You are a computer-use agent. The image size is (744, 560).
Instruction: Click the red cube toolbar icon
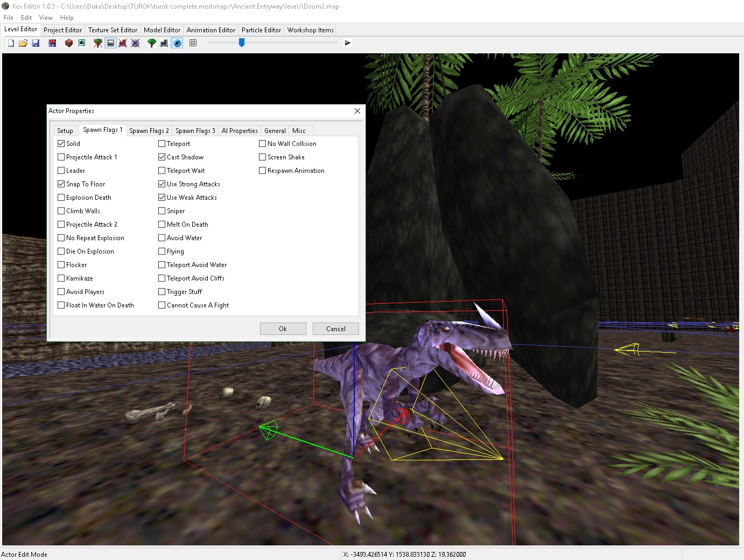point(69,43)
